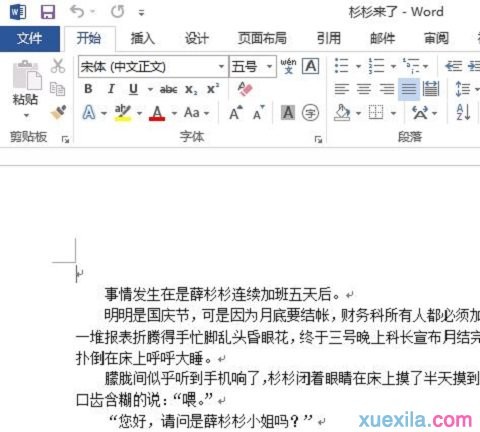Toggle Bold formatting
Image resolution: width=480 pixels, height=432 pixels.
click(88, 89)
